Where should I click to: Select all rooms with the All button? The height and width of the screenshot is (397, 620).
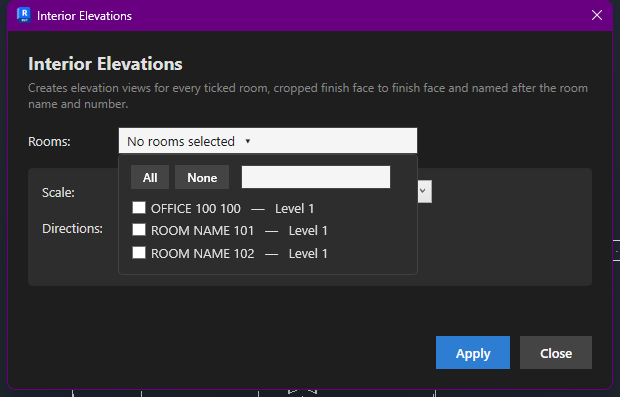pos(150,177)
